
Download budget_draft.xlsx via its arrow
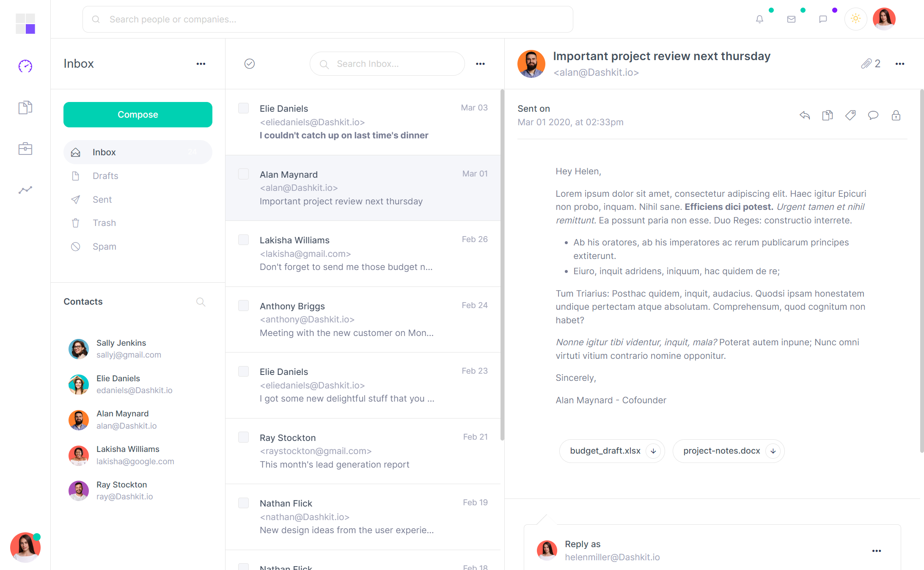coord(653,451)
